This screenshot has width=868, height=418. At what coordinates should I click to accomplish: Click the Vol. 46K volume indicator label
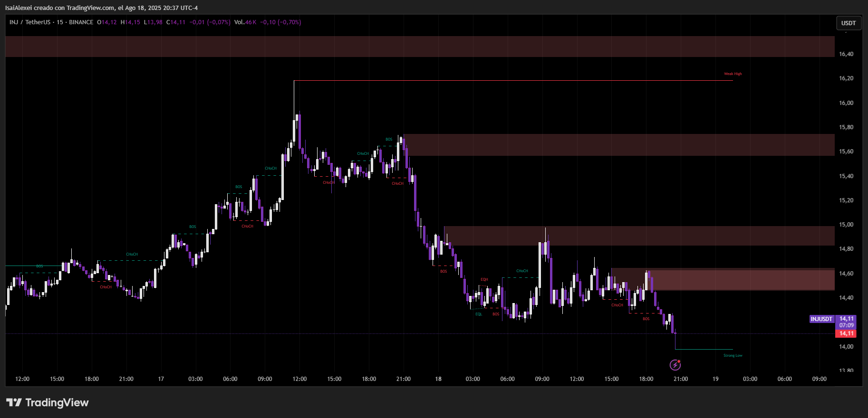tap(245, 22)
